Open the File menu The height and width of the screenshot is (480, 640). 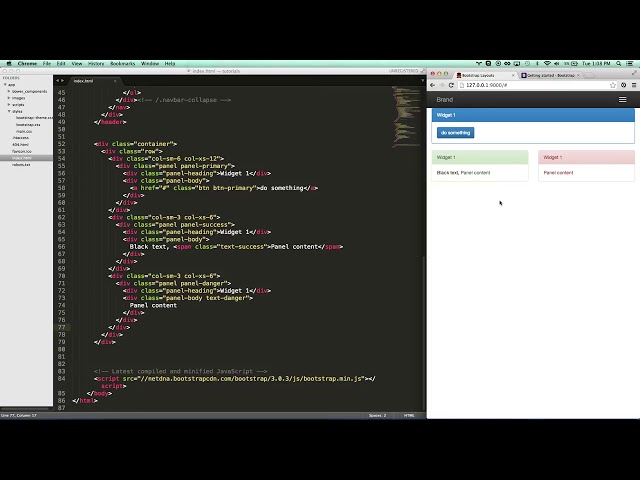pyautogui.click(x=47, y=64)
